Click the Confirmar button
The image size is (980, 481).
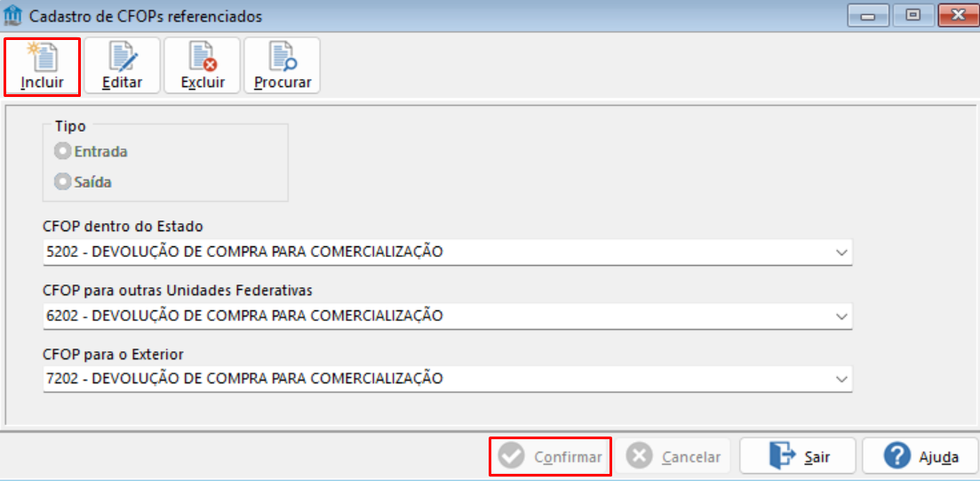[x=550, y=457]
